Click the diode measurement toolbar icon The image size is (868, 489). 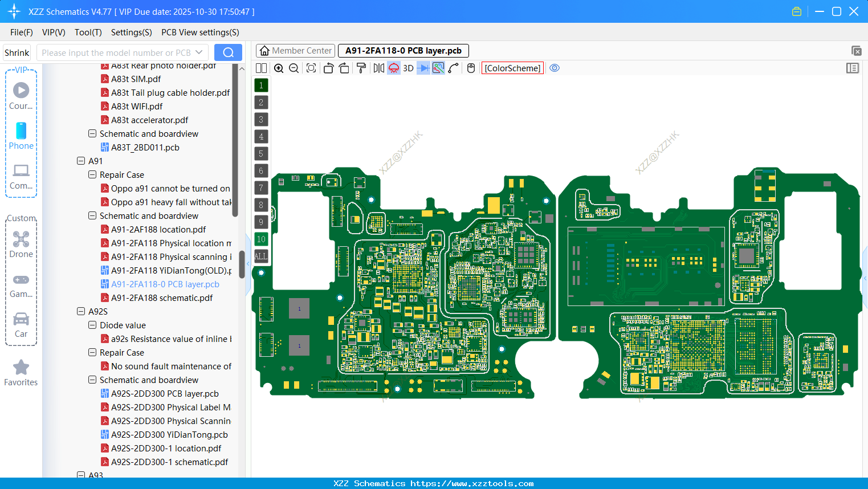pos(423,68)
